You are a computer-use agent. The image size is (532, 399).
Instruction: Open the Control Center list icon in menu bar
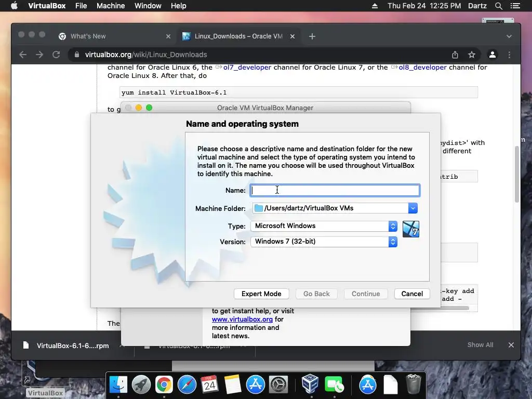(515, 6)
